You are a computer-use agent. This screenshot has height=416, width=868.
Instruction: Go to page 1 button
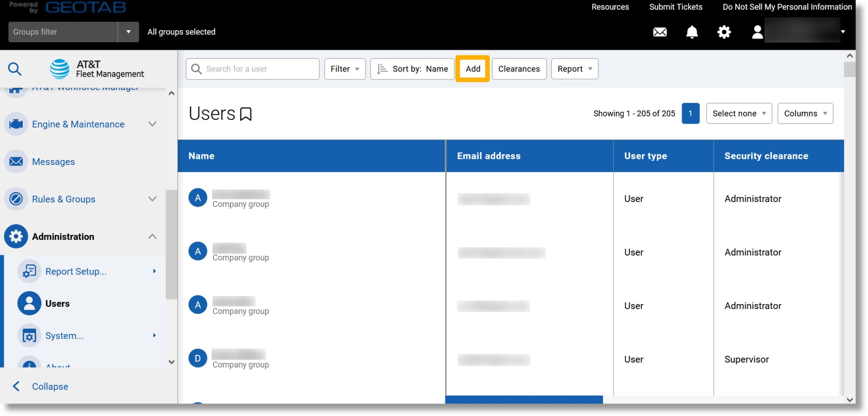pos(691,113)
